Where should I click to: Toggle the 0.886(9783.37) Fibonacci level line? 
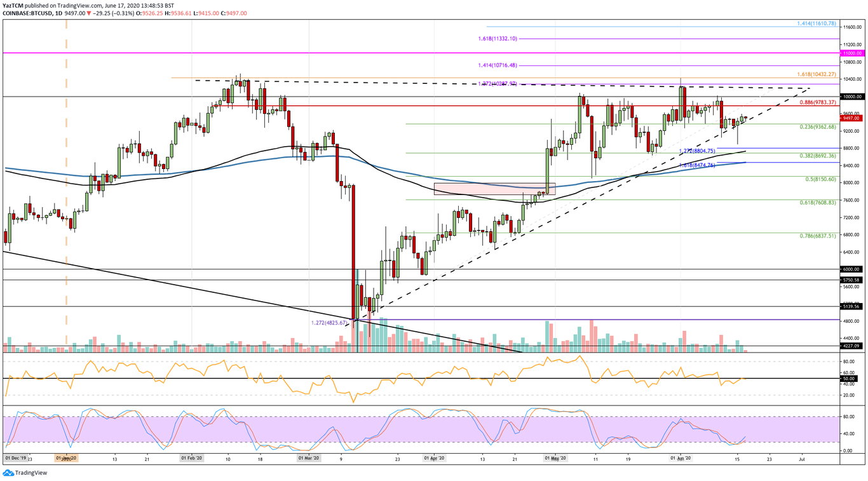point(819,103)
